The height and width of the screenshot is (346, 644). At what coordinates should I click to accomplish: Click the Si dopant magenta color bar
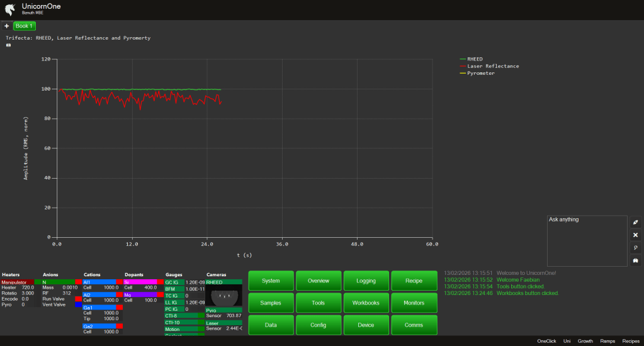[x=140, y=282]
